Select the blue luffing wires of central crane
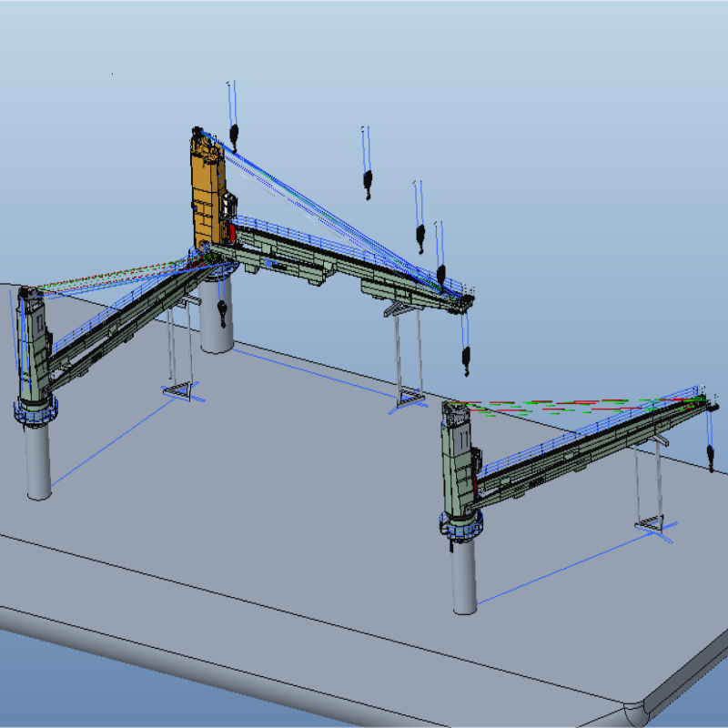The width and height of the screenshot is (728, 728). point(337,214)
